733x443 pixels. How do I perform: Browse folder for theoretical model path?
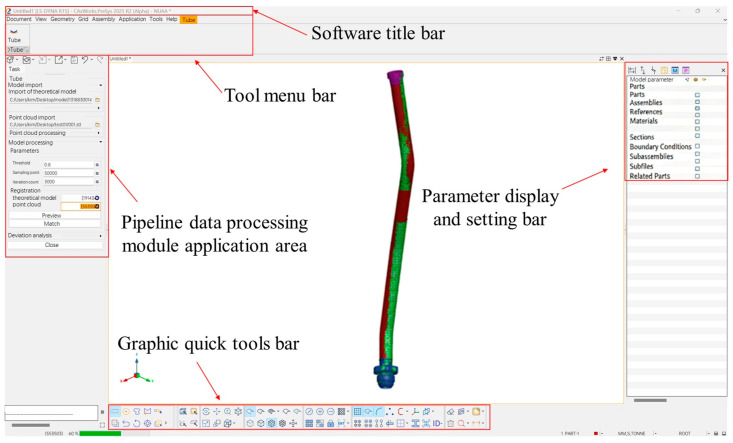pos(98,100)
